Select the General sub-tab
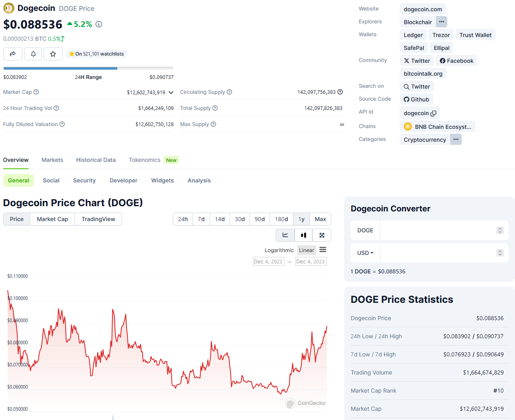This screenshot has width=515, height=420. 19,180
